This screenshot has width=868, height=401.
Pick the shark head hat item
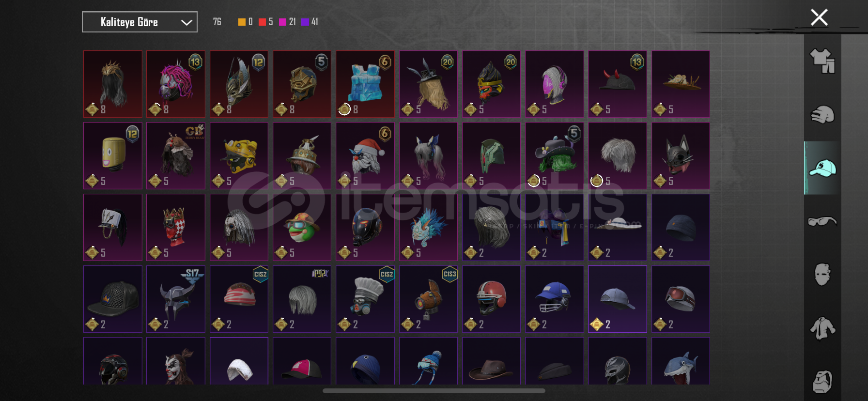tap(681, 361)
